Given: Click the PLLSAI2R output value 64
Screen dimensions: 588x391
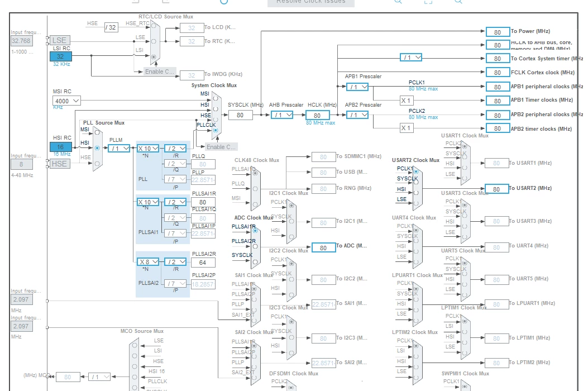Looking at the screenshot, I should click(x=203, y=263).
